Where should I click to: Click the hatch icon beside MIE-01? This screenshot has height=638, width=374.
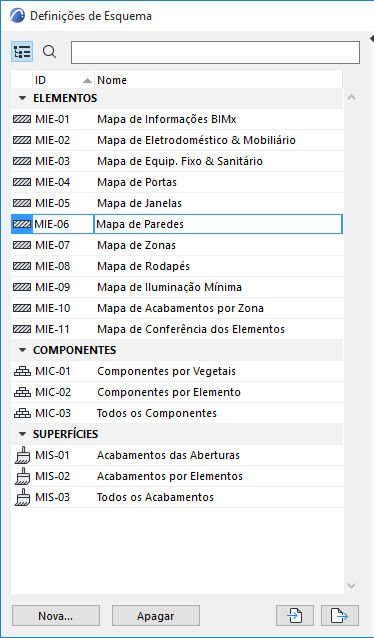[22, 119]
